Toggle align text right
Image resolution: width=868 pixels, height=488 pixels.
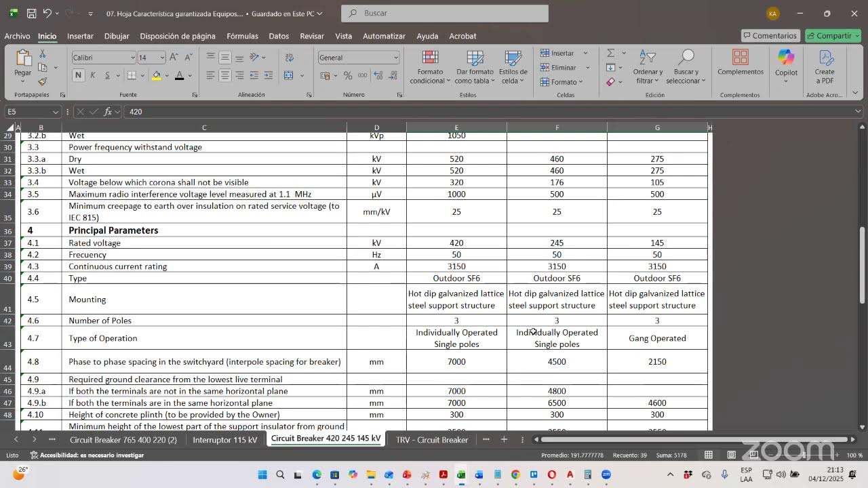pyautogui.click(x=239, y=75)
